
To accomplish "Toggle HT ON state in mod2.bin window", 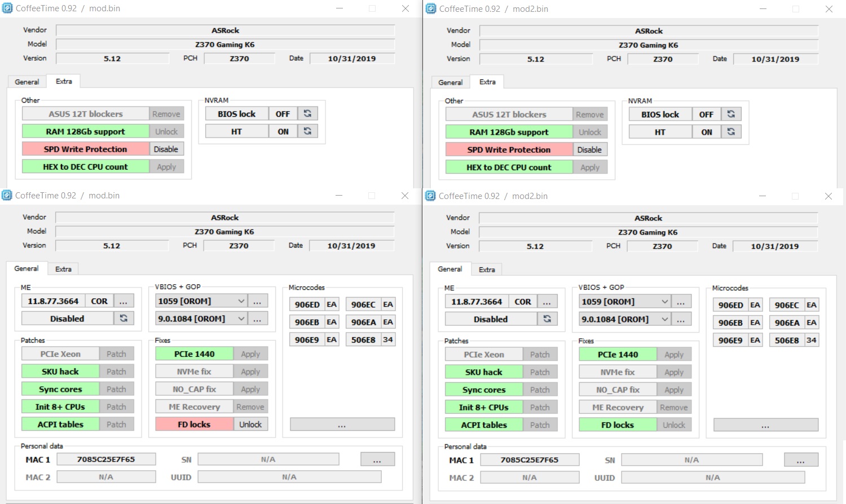I will (706, 132).
